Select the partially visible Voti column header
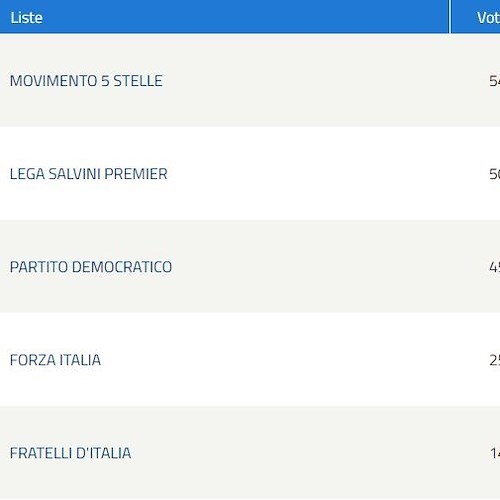The width and height of the screenshot is (500, 500). click(x=488, y=18)
